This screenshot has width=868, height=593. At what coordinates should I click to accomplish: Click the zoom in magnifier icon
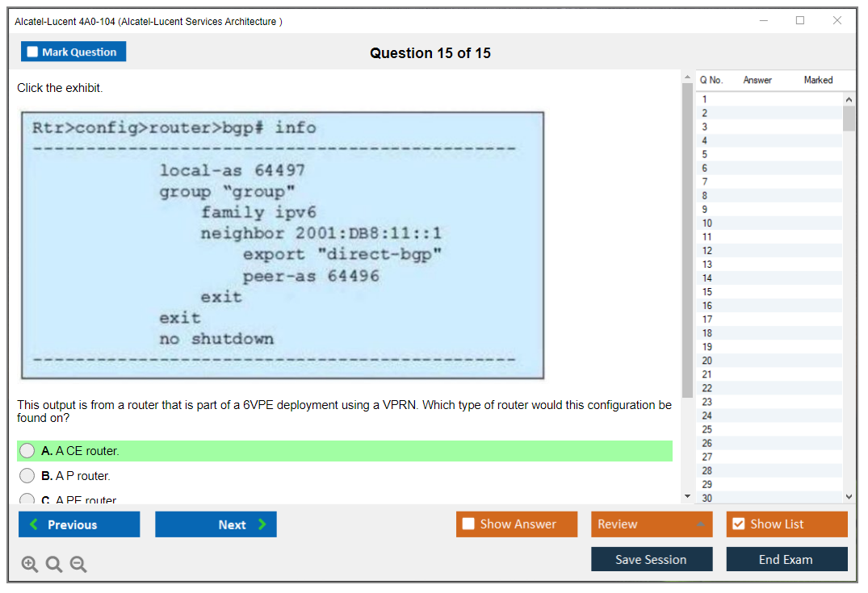30,565
